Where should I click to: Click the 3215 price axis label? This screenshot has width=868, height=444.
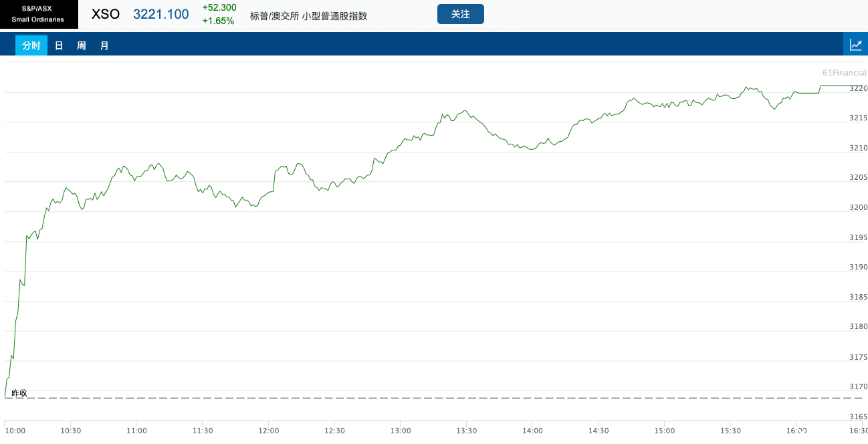pos(859,118)
